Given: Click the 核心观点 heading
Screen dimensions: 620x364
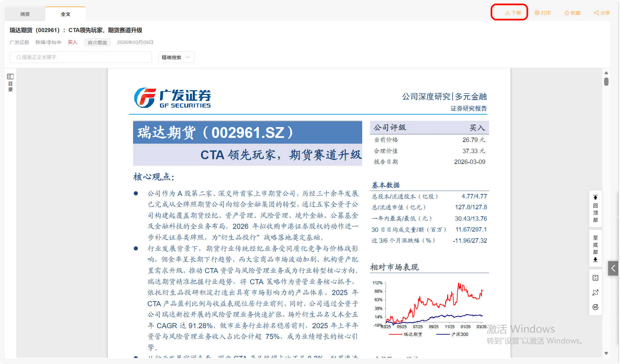Looking at the screenshot, I should (x=154, y=177).
